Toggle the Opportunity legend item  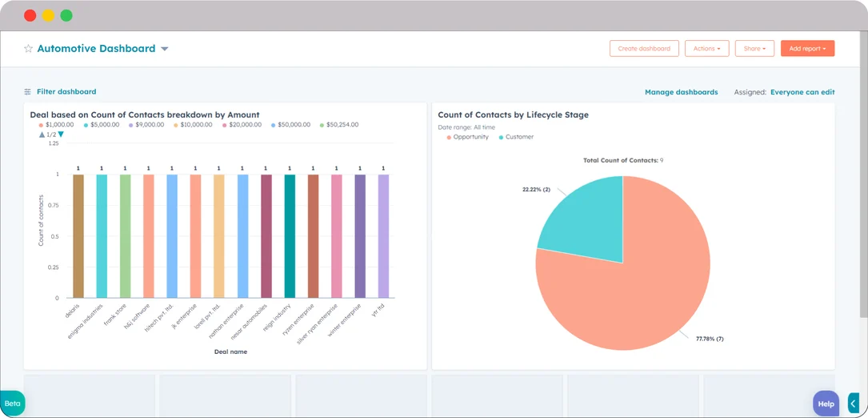(467, 137)
